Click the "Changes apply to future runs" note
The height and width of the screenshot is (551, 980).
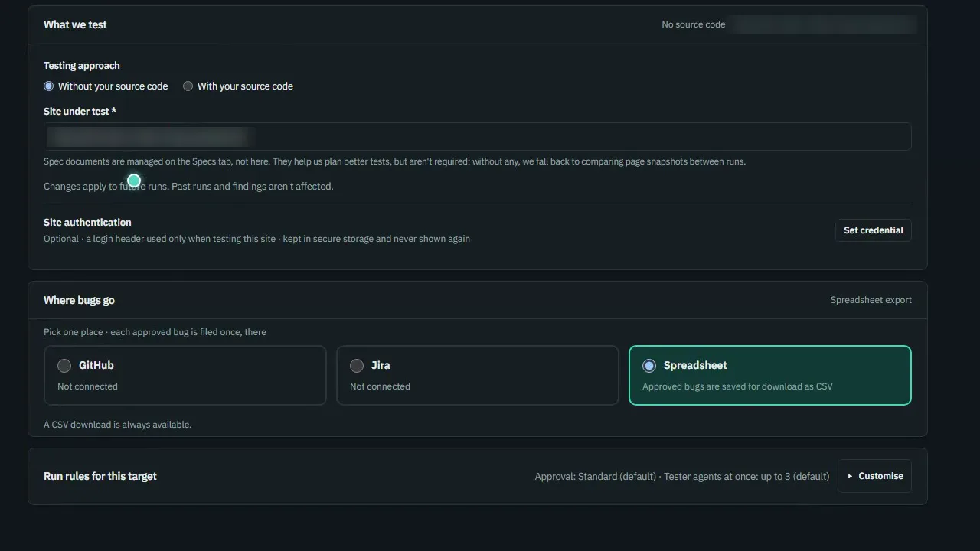point(188,186)
